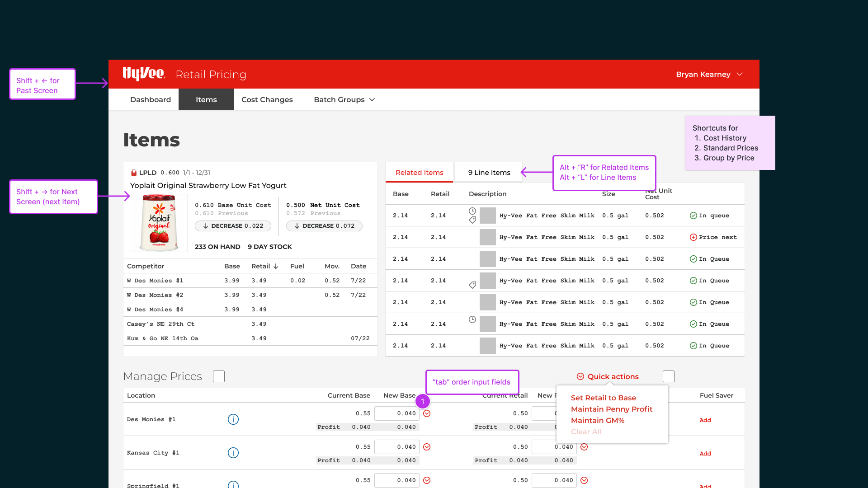
Task: Go to the Dashboard tab
Action: pyautogui.click(x=151, y=99)
